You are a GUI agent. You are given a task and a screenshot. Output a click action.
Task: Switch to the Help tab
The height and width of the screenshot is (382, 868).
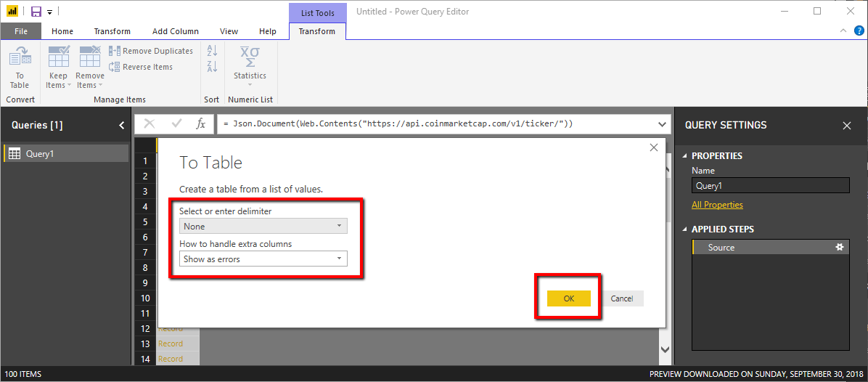[x=268, y=31]
